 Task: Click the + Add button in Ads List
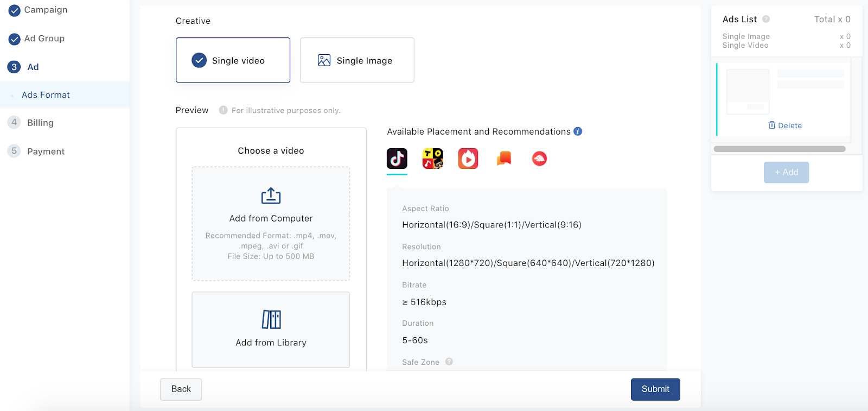[786, 172]
